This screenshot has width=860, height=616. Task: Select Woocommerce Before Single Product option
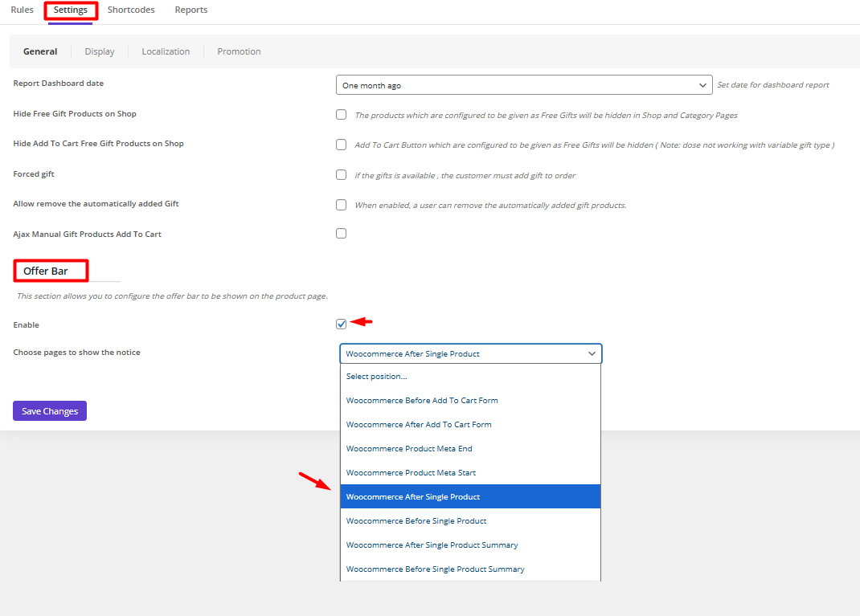click(470, 521)
